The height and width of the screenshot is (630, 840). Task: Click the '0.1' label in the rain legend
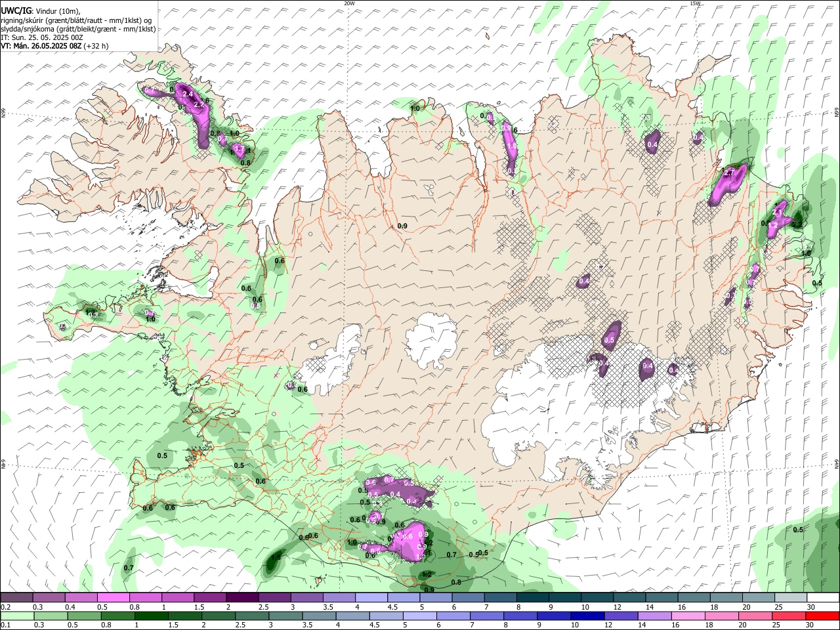point(5,625)
